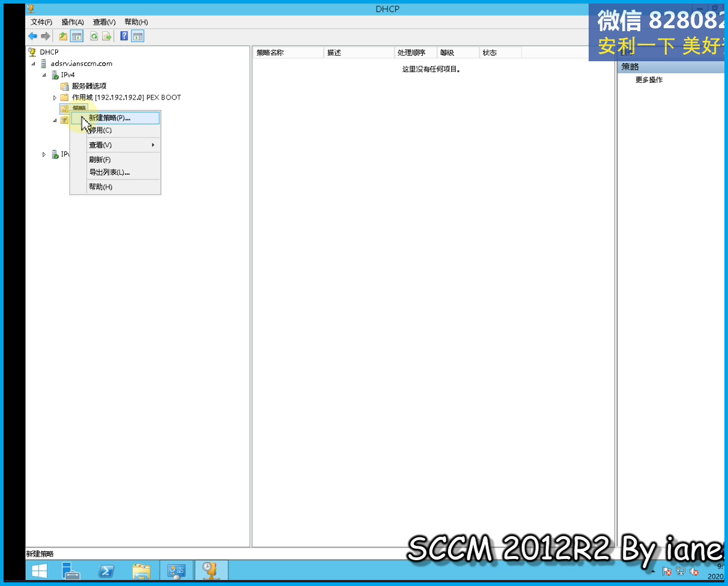
Task: Select the DHCP root label in tree
Action: (49, 52)
